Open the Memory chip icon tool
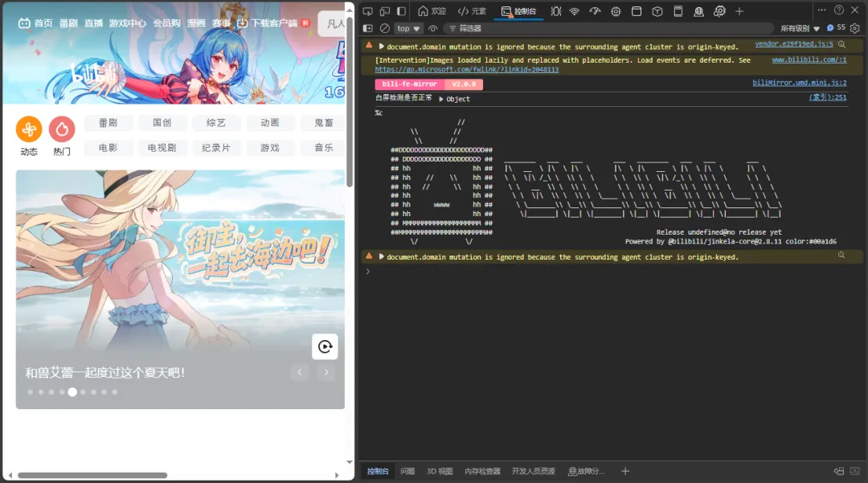 (x=616, y=11)
